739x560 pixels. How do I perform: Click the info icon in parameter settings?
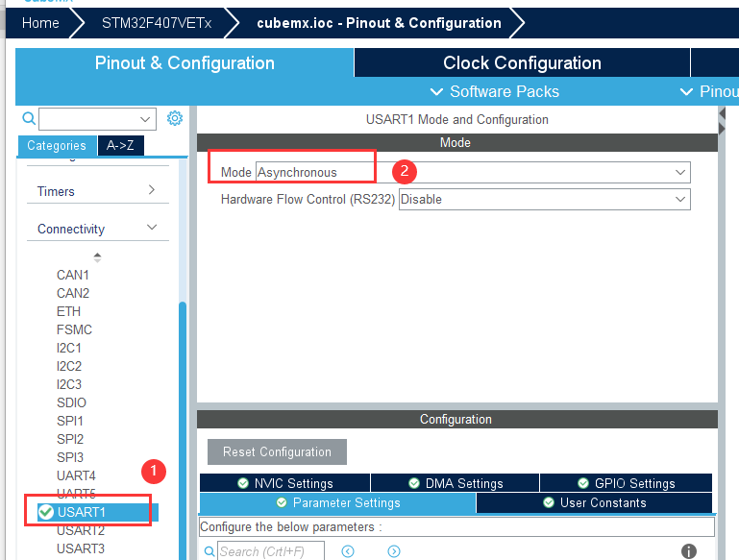point(689,551)
